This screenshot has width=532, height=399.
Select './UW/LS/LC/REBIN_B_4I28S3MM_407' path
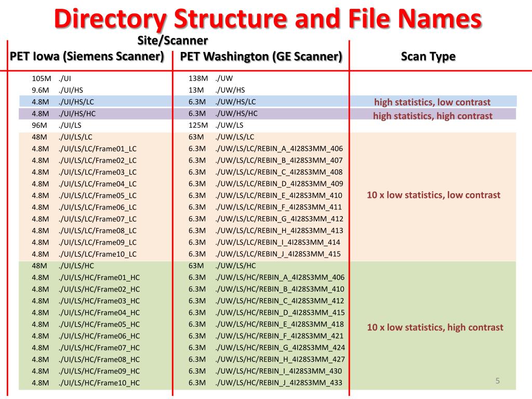point(279,160)
